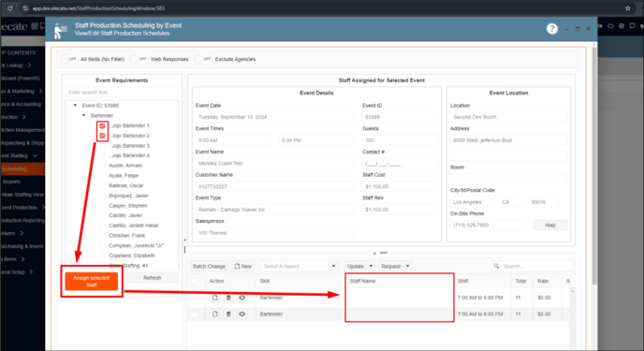Check the Austin, Armani checkbox
Viewport: 644px width, 351px height.
pos(102,166)
